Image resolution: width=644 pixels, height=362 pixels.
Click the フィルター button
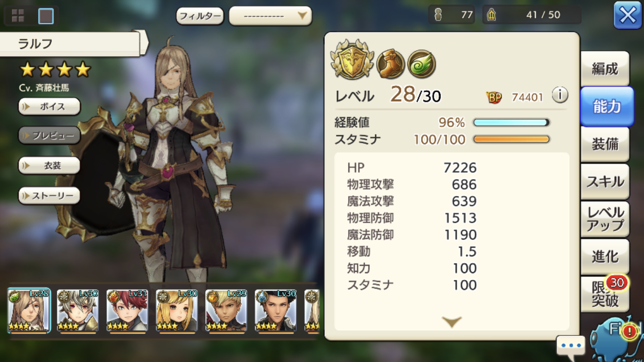coord(200,16)
